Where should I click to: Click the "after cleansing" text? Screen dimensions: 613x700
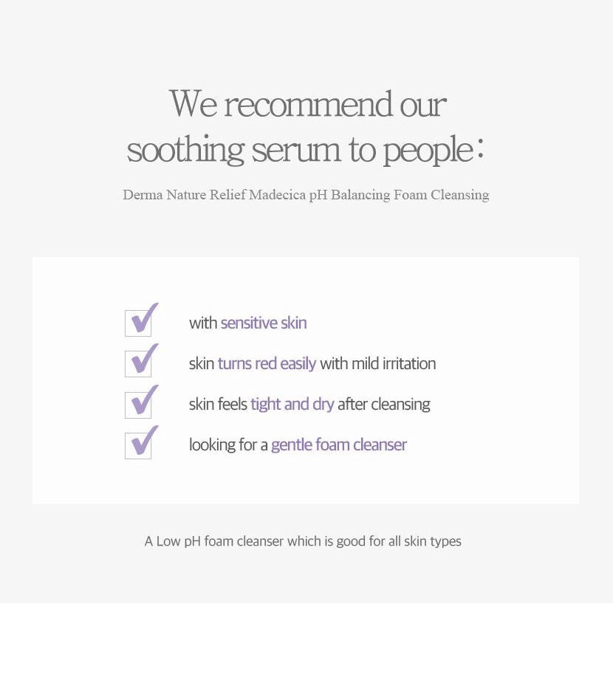click(x=383, y=404)
